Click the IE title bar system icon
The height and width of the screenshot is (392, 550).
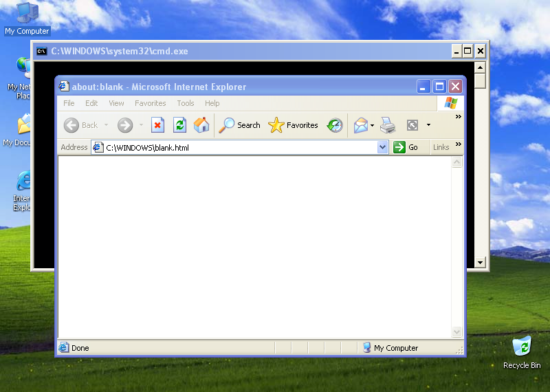tap(64, 87)
